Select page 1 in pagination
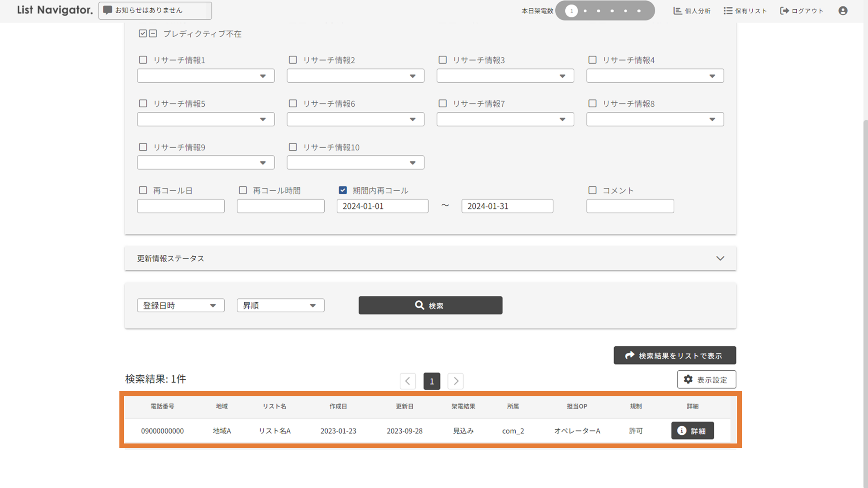The image size is (868, 488). pos(432,381)
